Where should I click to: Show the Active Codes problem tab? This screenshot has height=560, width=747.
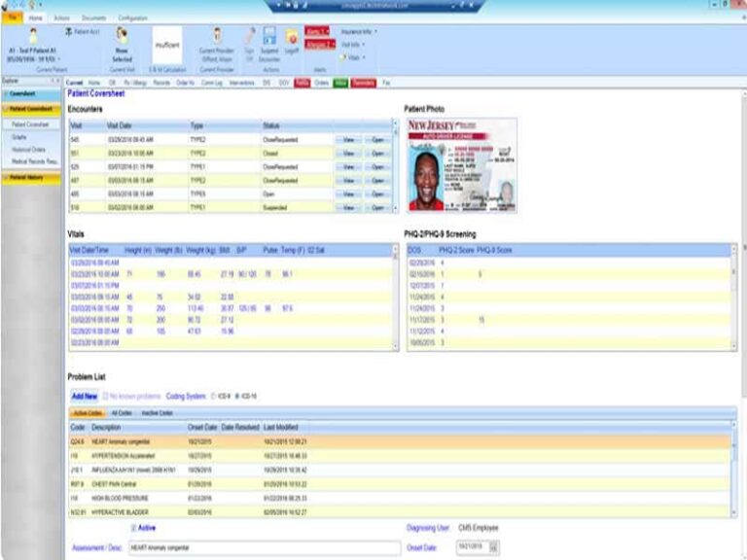88,413
